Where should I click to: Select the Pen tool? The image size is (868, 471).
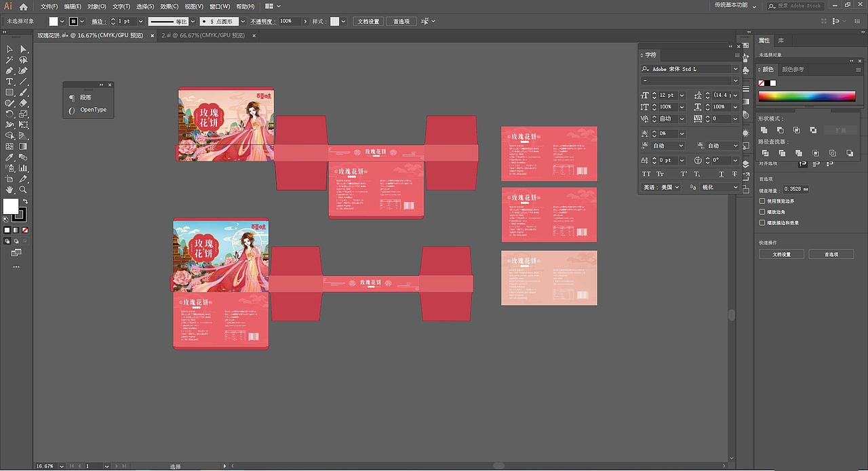coord(9,70)
